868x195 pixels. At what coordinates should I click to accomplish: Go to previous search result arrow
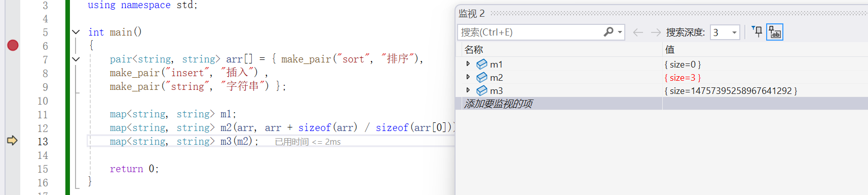click(638, 32)
